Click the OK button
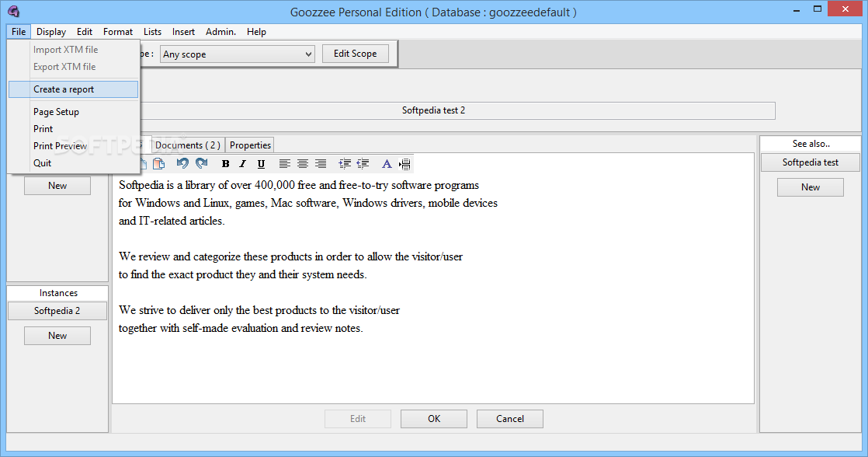868x457 pixels. coord(434,419)
